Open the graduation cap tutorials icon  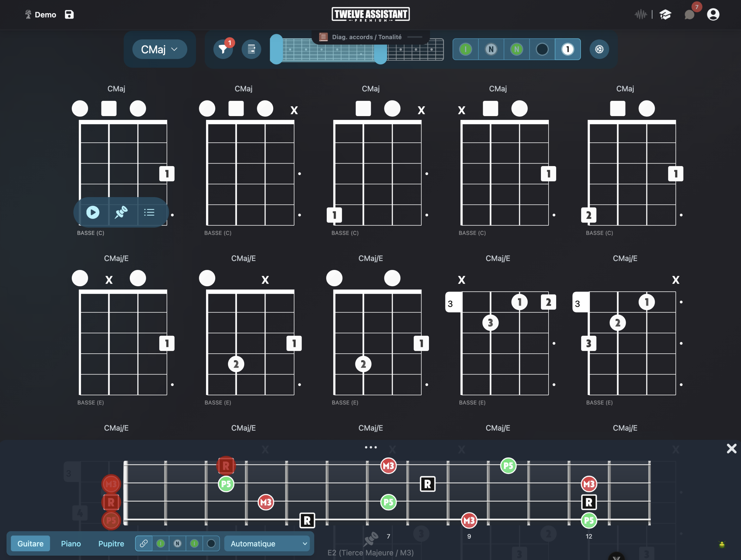click(x=665, y=14)
